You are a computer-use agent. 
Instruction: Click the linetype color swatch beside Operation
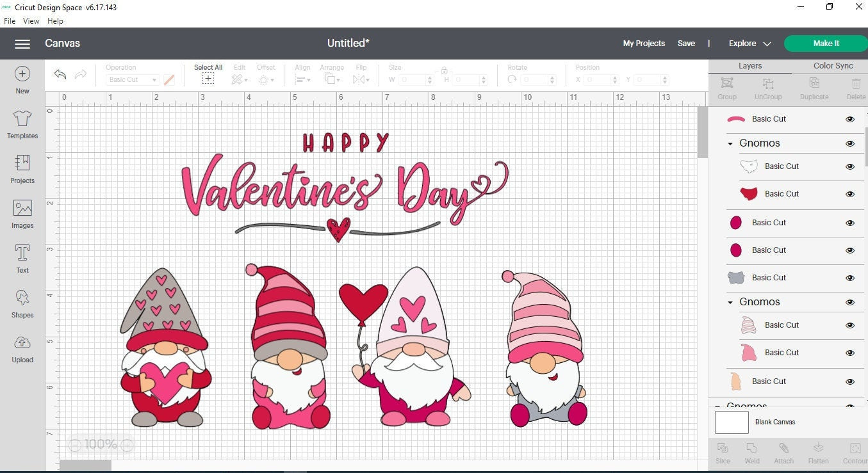[x=169, y=80]
